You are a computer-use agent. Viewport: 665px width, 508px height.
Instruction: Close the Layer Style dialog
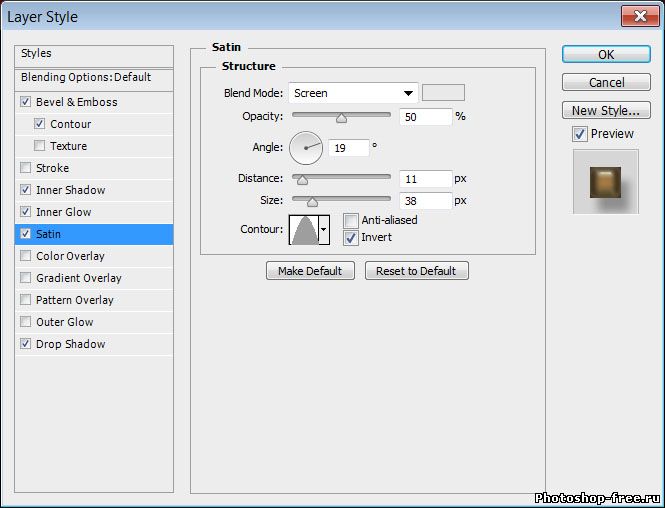pos(638,16)
